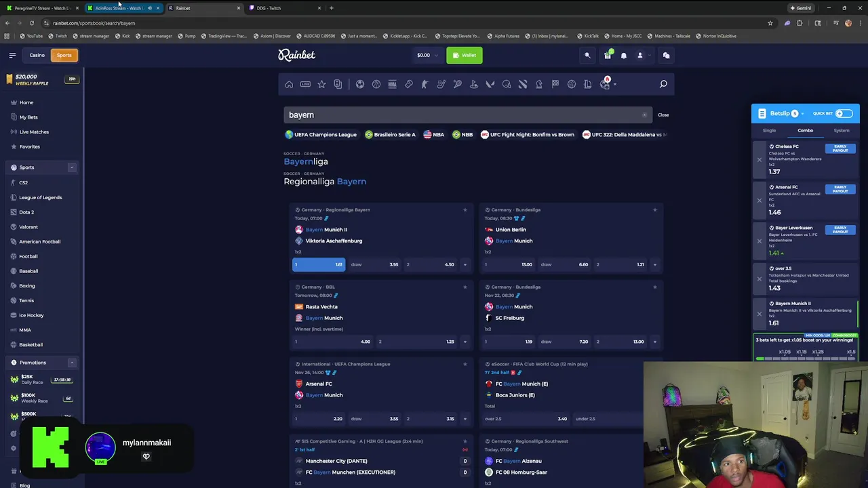Switch to the DDG - Twitch browser tab

pyautogui.click(x=283, y=8)
